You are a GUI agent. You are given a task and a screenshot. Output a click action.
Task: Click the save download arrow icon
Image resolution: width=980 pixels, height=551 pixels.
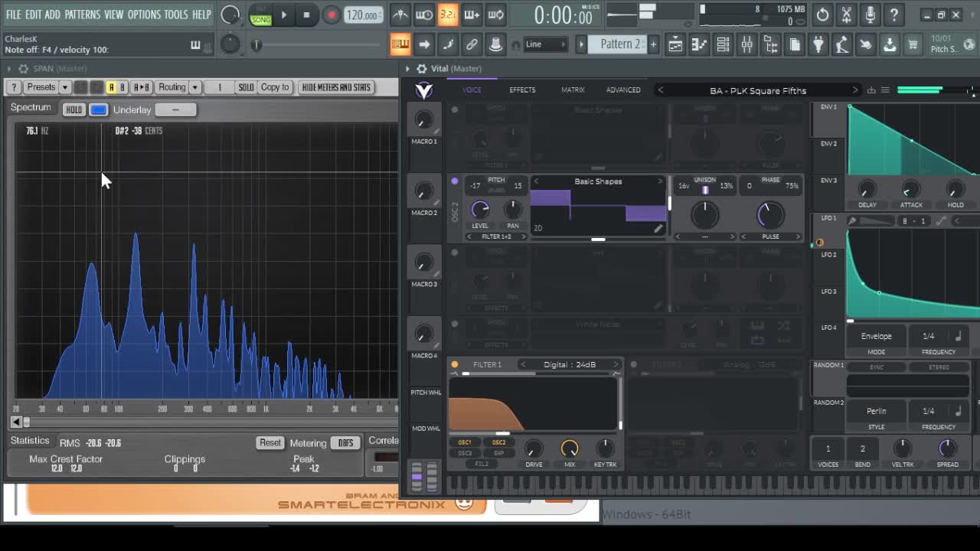(890, 44)
